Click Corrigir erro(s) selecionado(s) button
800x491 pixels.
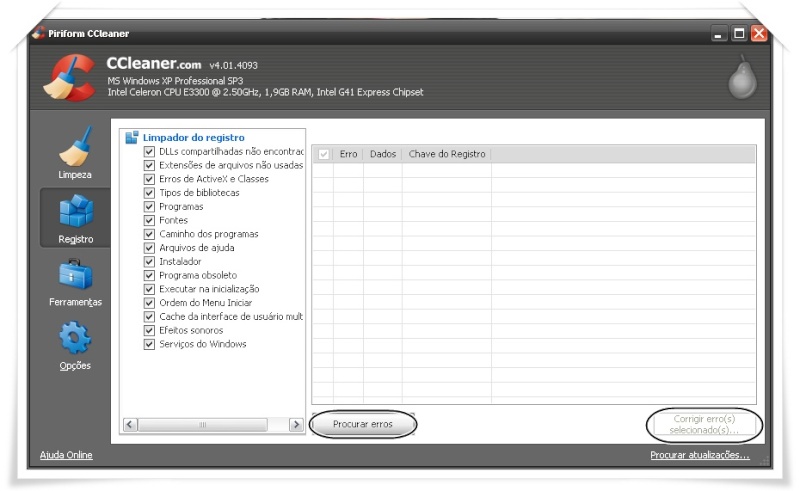click(x=704, y=424)
